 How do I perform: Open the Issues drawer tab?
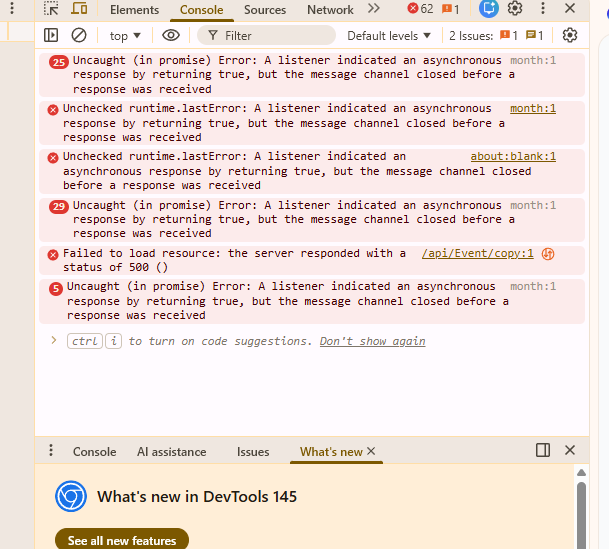coord(253,452)
